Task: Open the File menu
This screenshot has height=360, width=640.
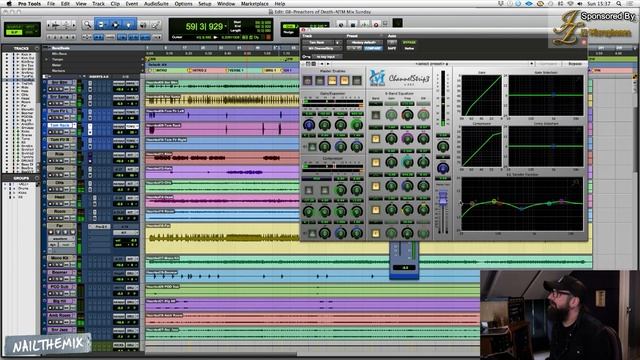Action: (x=51, y=4)
